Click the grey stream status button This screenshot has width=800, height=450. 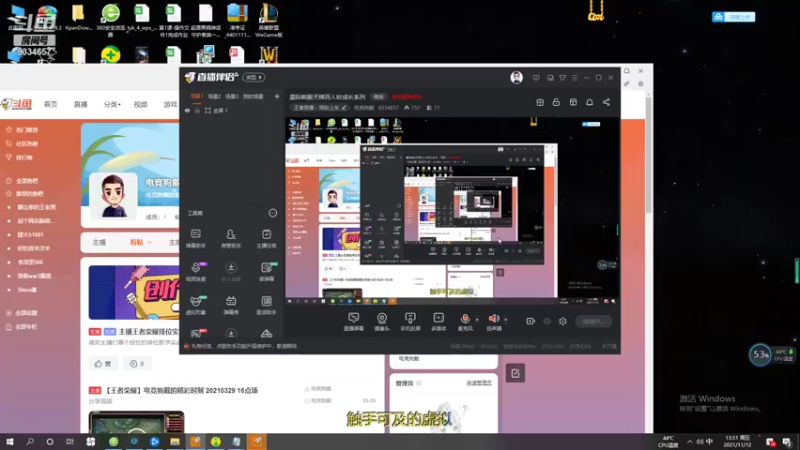(x=593, y=321)
